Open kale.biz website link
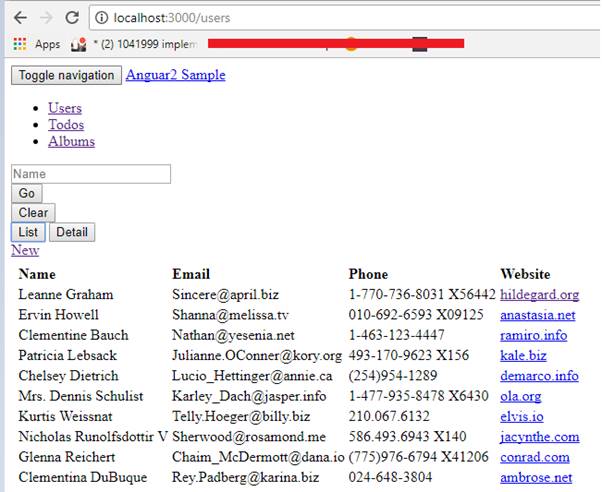The width and height of the screenshot is (602, 492). (x=523, y=356)
